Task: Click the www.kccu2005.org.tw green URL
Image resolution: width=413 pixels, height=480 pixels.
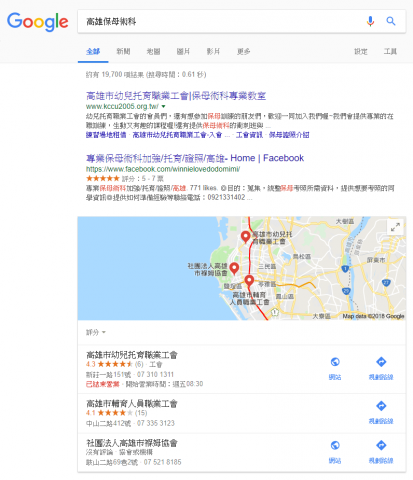Action: 122,107
